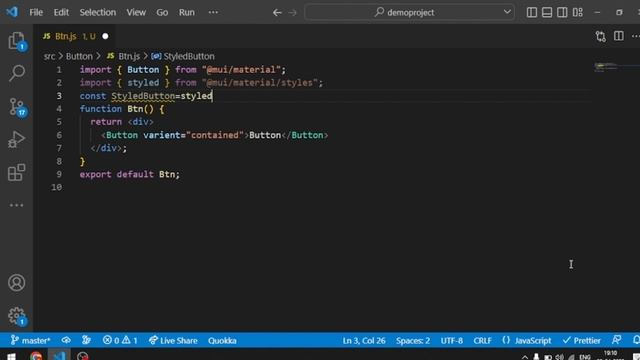Open the Selection menu
Viewport: 640px width, 360px height.
(x=98, y=12)
